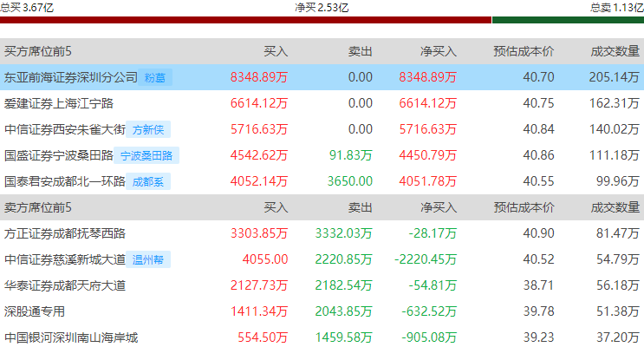Click the 粉葛 tag badge

point(155,77)
